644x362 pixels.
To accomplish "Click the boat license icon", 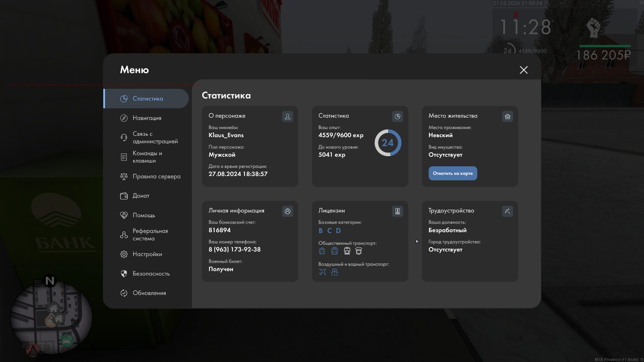I will [334, 272].
